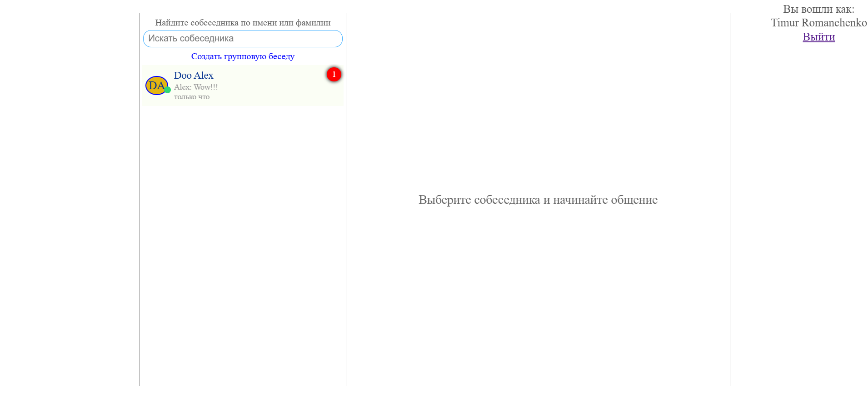Image resolution: width=868 pixels, height=409 pixels.
Task: Click the 'Вы вошли как:' label
Action: click(x=818, y=9)
